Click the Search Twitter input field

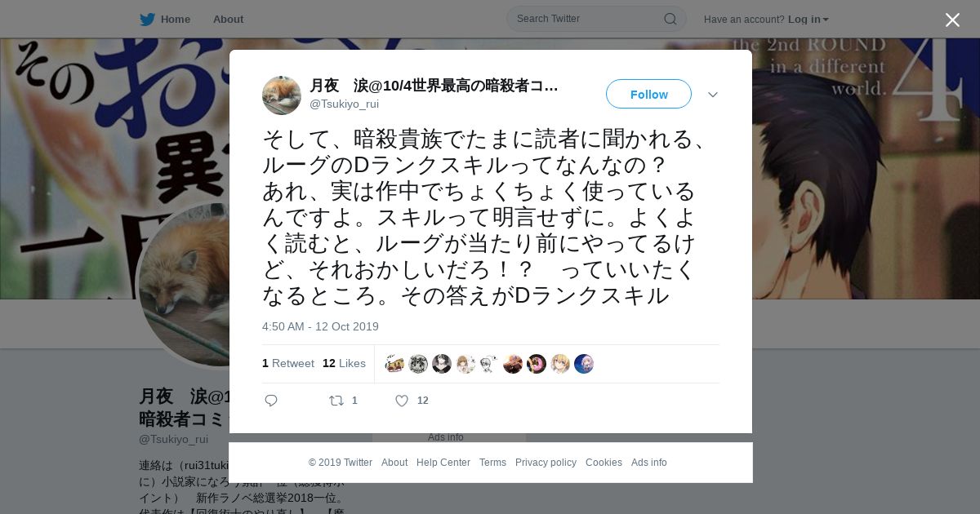pyautogui.click(x=596, y=19)
